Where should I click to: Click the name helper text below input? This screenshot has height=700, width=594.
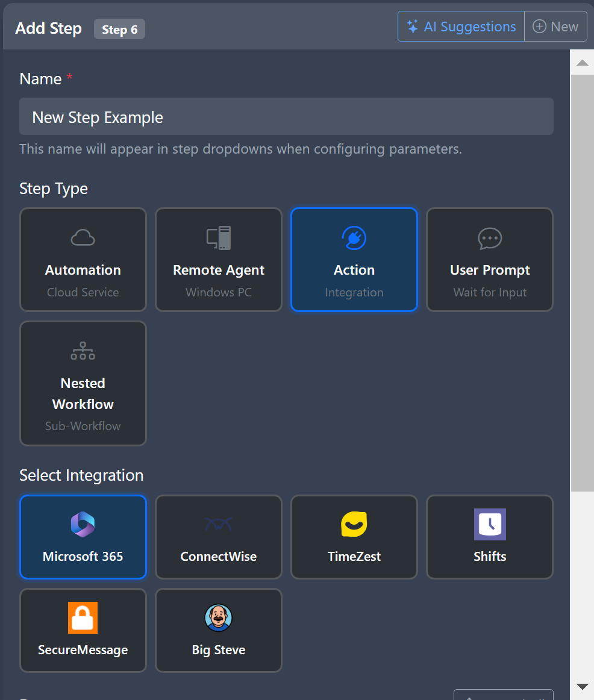(240, 149)
